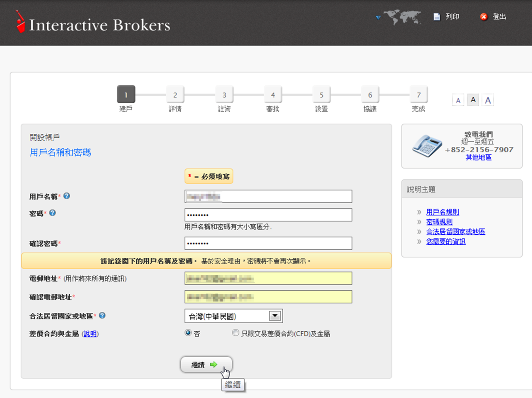The height and width of the screenshot is (398, 532).
Task: Click the 電郵地址 input field
Action: (268, 278)
